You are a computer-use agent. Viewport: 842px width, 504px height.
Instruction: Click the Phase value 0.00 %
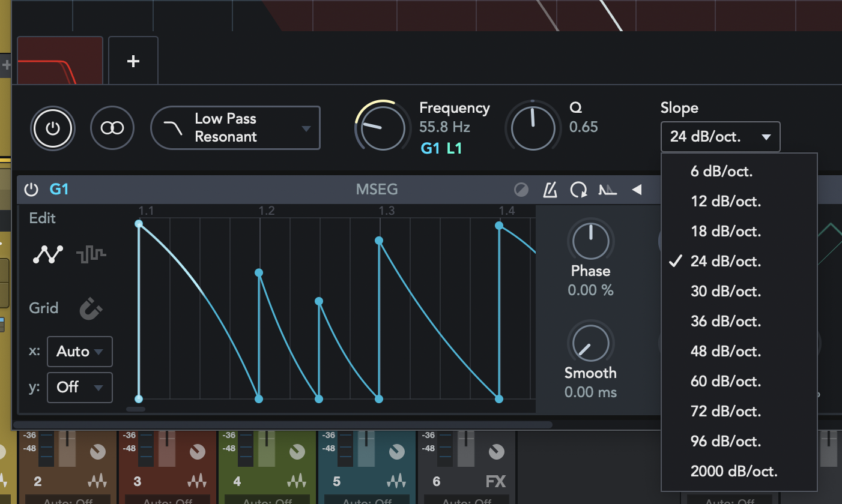tap(591, 290)
